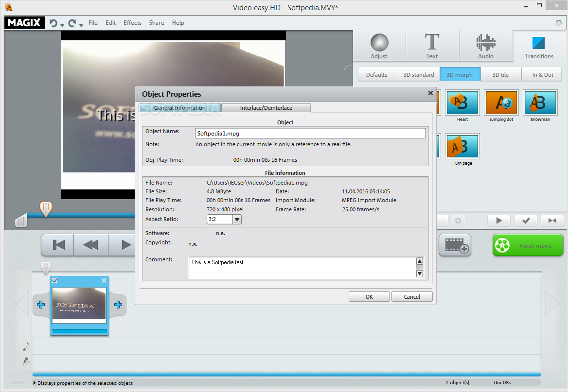This screenshot has width=568, height=392.
Task: Select the Softpedia clip thumbnail
Action: (x=79, y=305)
